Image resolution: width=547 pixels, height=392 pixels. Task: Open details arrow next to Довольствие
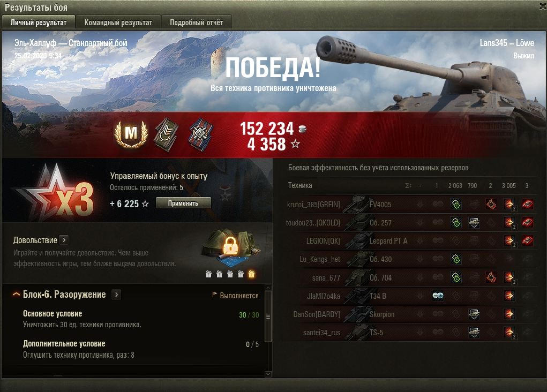point(64,240)
